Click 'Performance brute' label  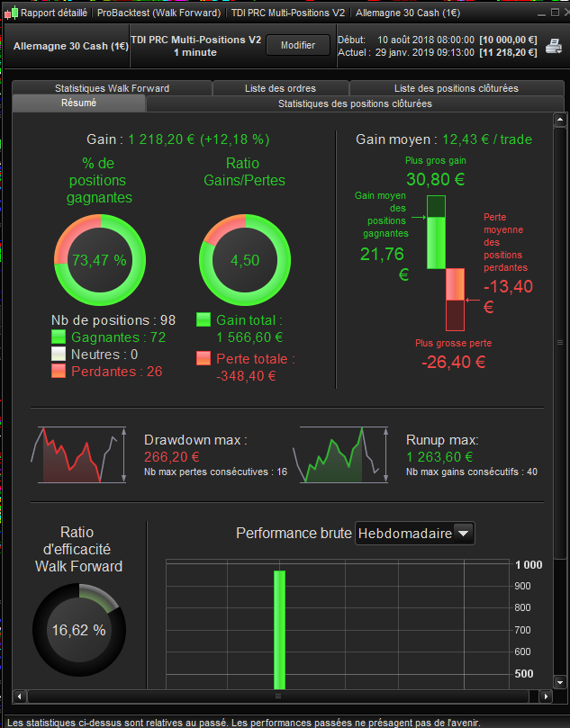(294, 533)
